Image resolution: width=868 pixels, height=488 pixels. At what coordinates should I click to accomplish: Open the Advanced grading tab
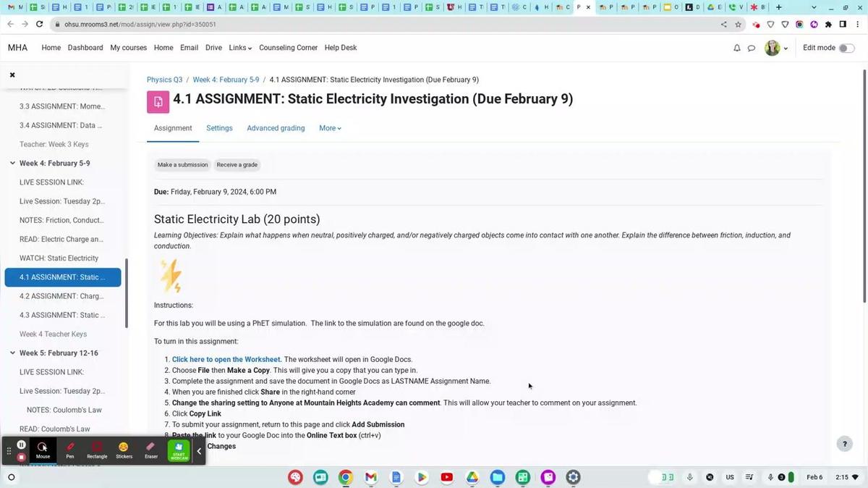click(x=276, y=128)
